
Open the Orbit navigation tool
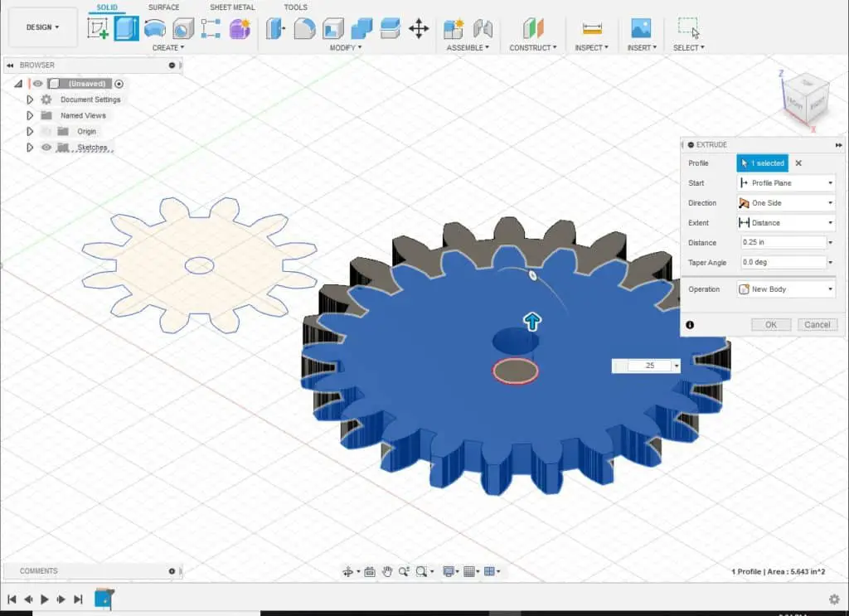click(347, 571)
